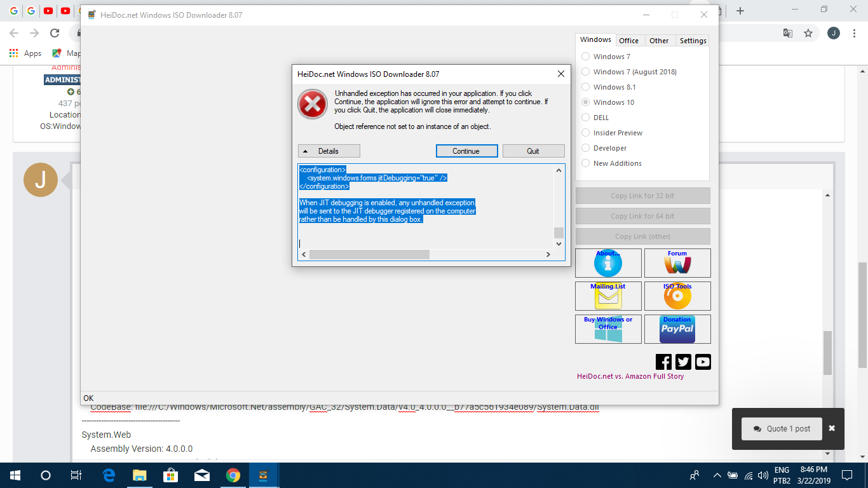Click the details vertical scrollbar up arrow
Image resolution: width=868 pixels, height=488 pixels.
pyautogui.click(x=559, y=170)
